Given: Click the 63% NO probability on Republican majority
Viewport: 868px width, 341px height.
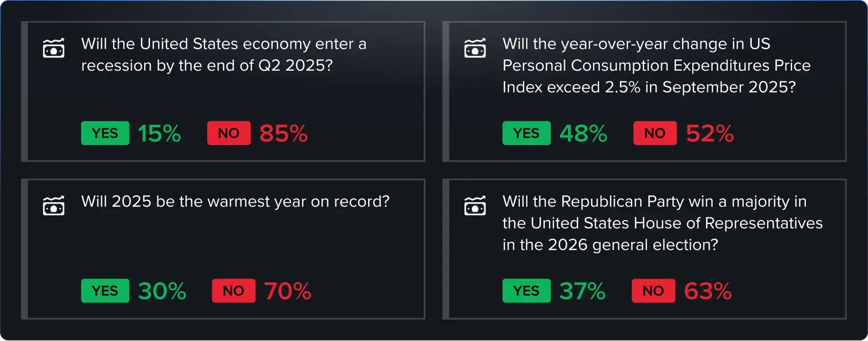Looking at the screenshot, I should 708,291.
